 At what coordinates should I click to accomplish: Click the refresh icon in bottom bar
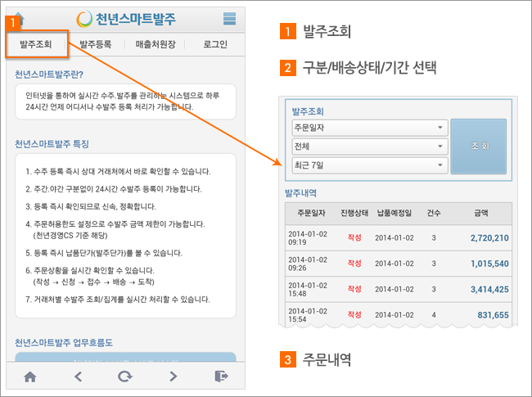click(x=125, y=376)
